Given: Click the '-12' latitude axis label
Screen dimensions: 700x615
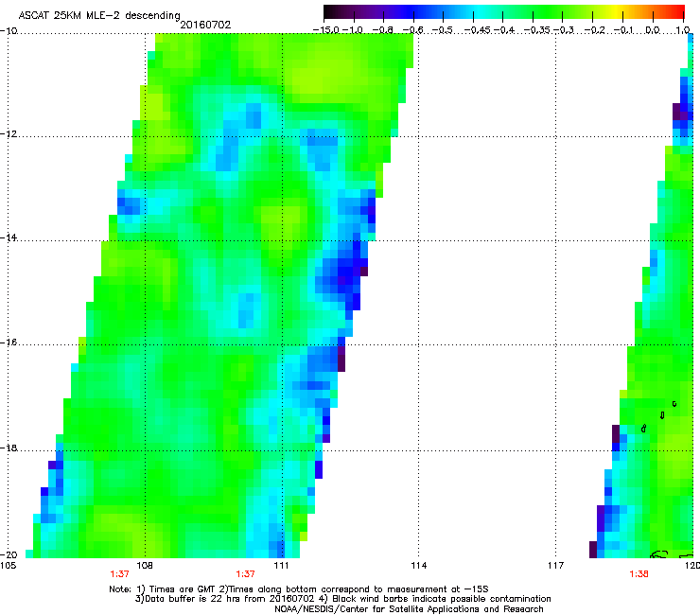Looking at the screenshot, I should coord(9,134).
